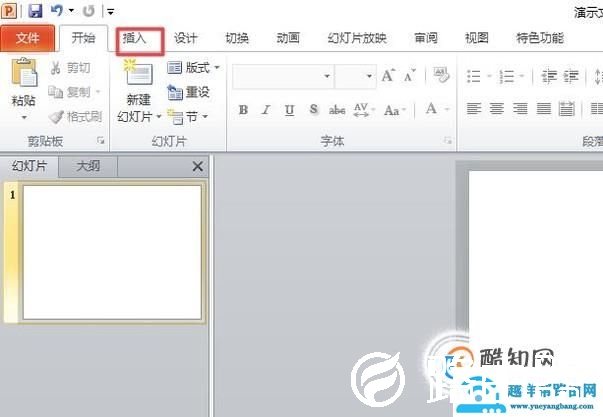
Task: Click the 格式刷 (Format Painter) button
Action: pos(76,117)
